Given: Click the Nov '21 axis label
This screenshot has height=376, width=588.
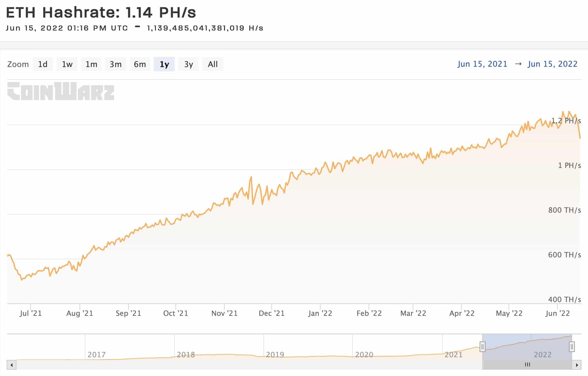Looking at the screenshot, I should click(224, 313).
